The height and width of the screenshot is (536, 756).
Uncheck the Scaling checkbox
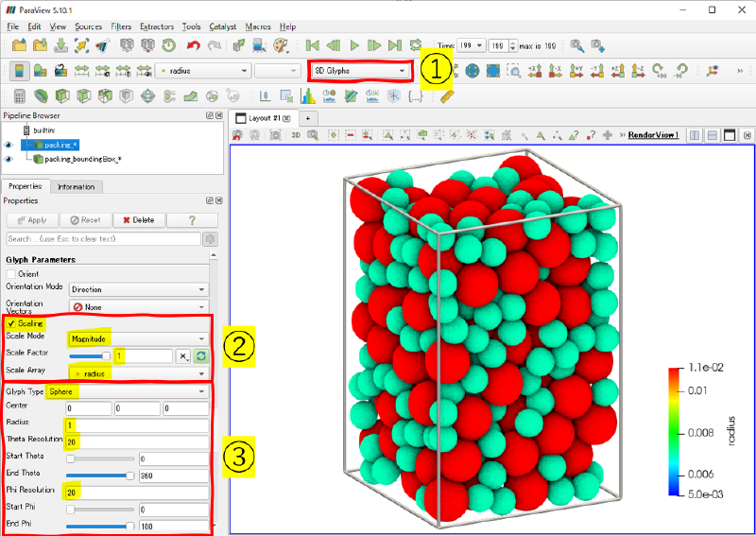10,323
